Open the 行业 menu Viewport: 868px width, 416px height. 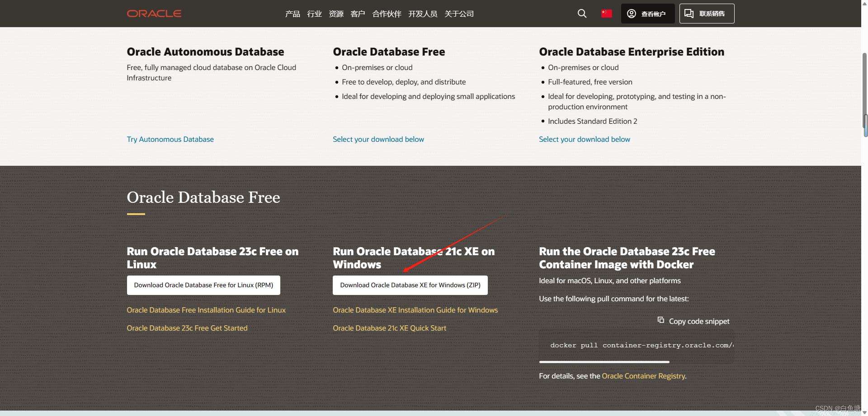coord(314,14)
